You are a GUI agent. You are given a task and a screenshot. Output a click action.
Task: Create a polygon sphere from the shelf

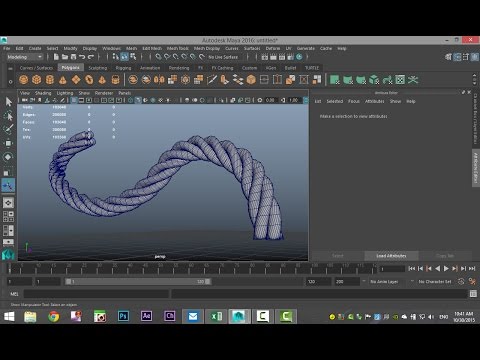23,80
